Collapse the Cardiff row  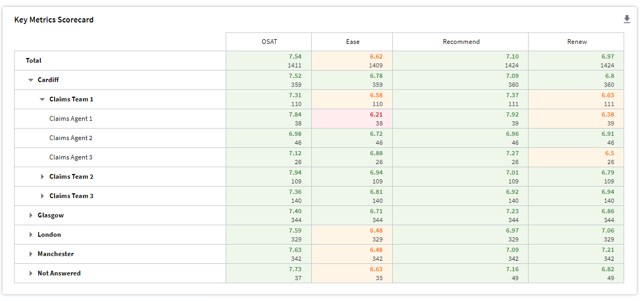[31, 80]
